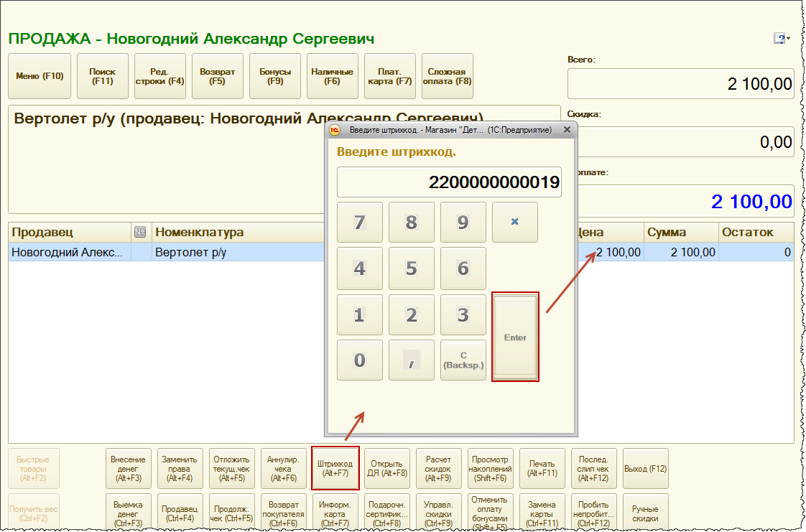Click the Всего total field
The height and width of the screenshot is (532, 806).
(680, 84)
